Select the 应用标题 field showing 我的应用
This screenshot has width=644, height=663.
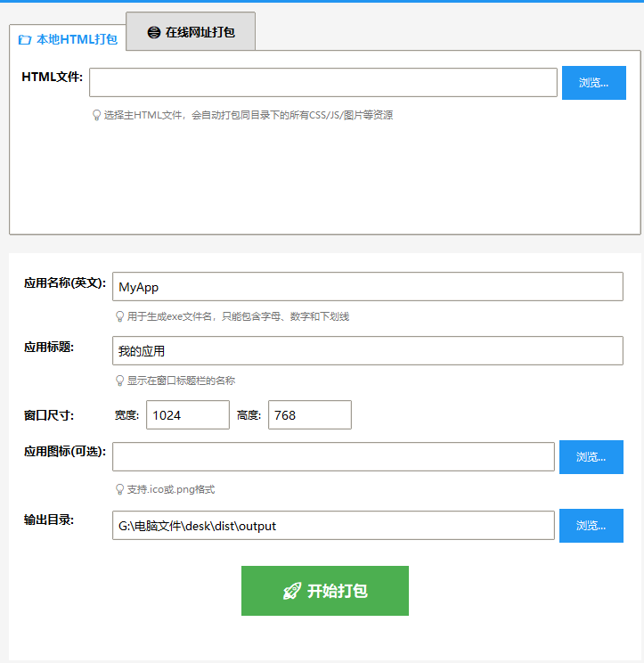pos(367,351)
